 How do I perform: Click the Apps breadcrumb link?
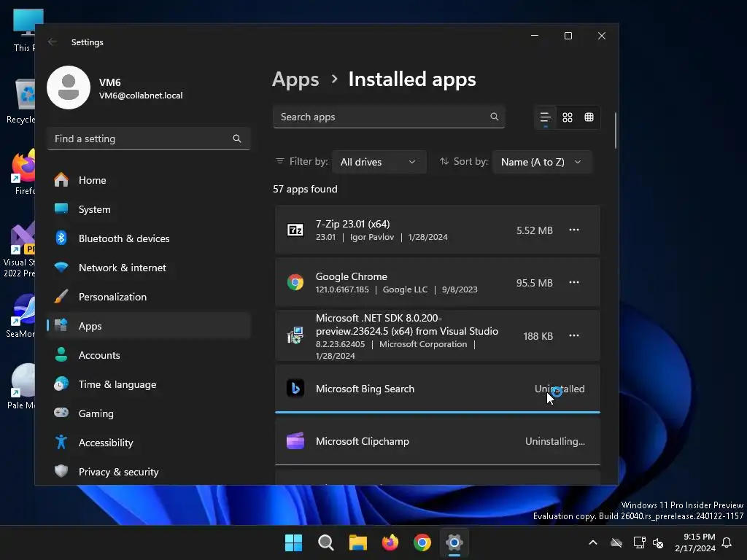(x=295, y=79)
